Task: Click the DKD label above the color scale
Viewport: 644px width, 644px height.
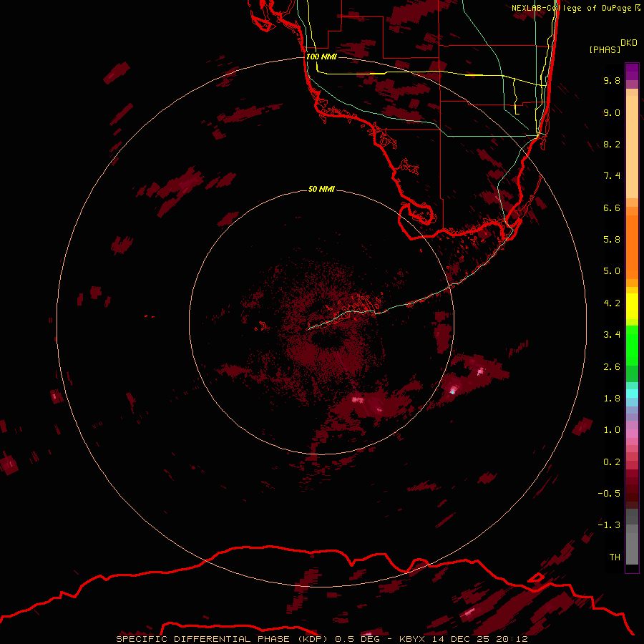Action: (x=629, y=43)
